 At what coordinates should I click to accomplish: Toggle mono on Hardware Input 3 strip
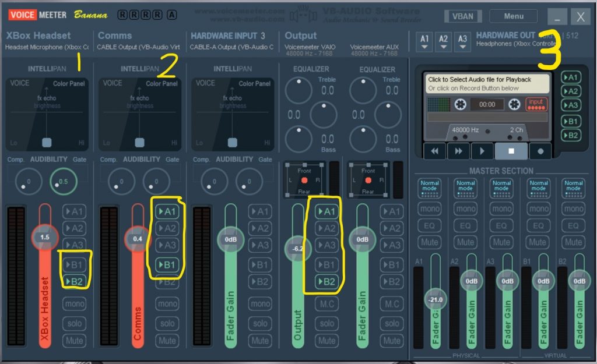[260, 303]
